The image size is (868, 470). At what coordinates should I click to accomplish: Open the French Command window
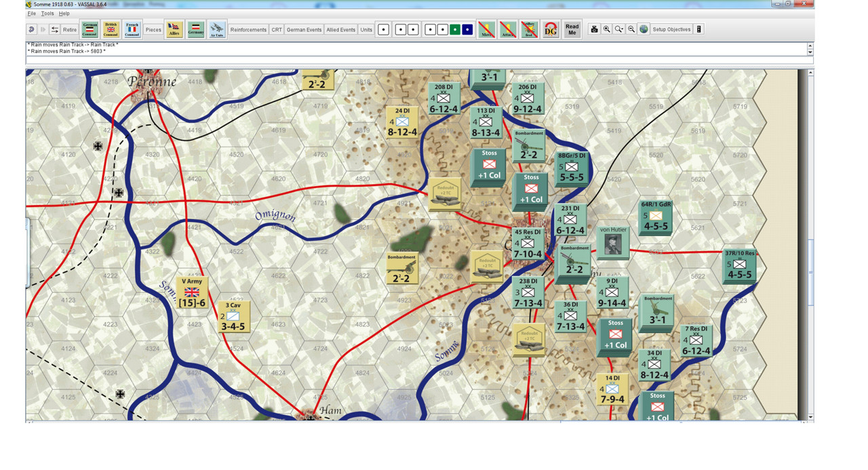132,29
